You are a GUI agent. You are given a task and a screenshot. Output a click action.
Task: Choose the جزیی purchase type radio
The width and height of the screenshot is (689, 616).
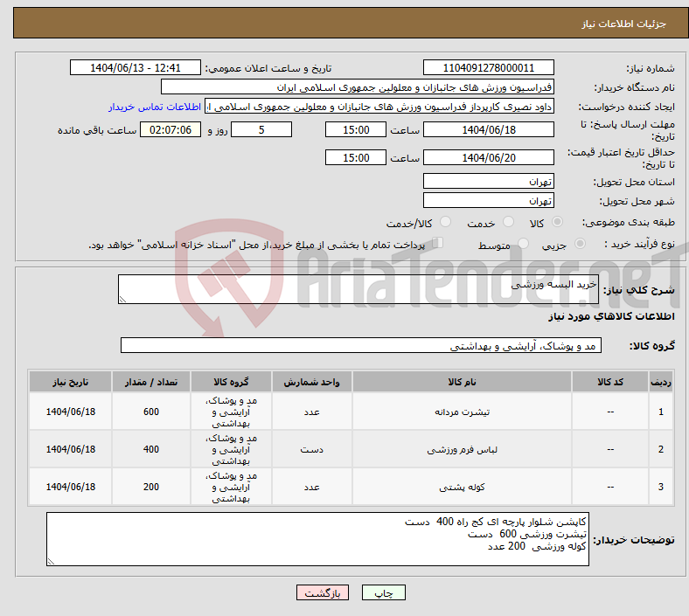tap(580, 244)
